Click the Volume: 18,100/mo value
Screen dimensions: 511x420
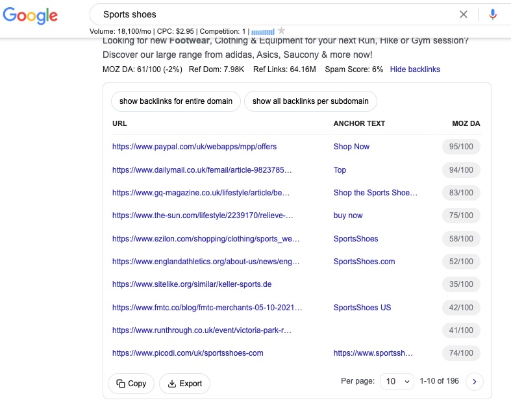point(120,32)
